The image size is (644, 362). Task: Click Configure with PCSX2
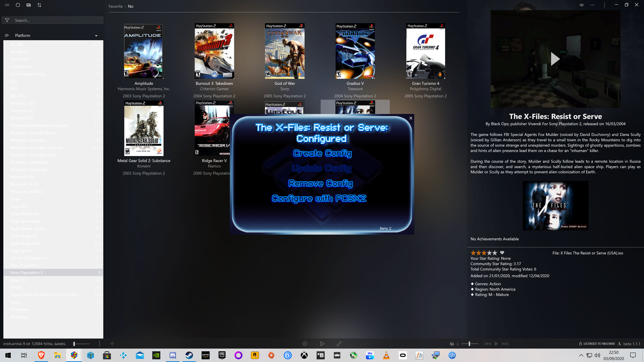pos(319,198)
